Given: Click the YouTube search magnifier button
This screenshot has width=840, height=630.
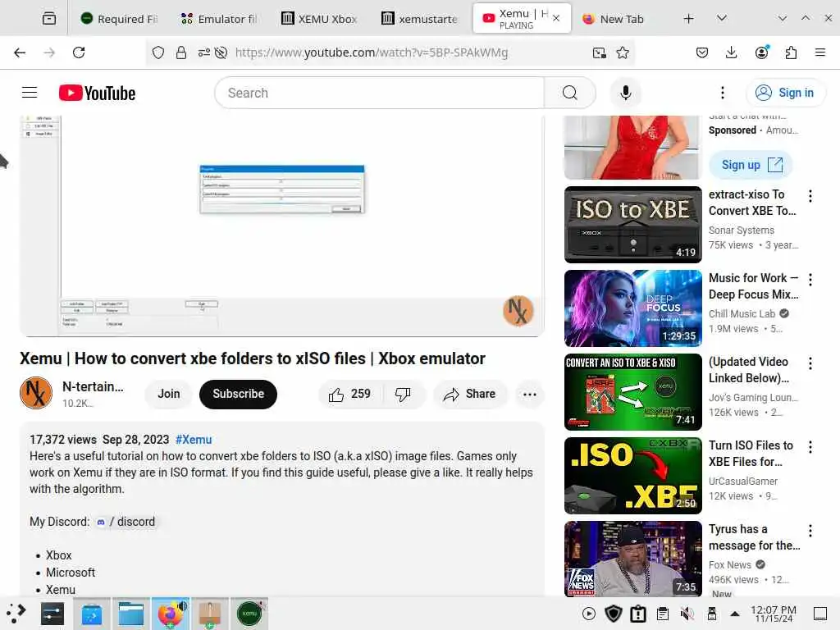Looking at the screenshot, I should [570, 93].
